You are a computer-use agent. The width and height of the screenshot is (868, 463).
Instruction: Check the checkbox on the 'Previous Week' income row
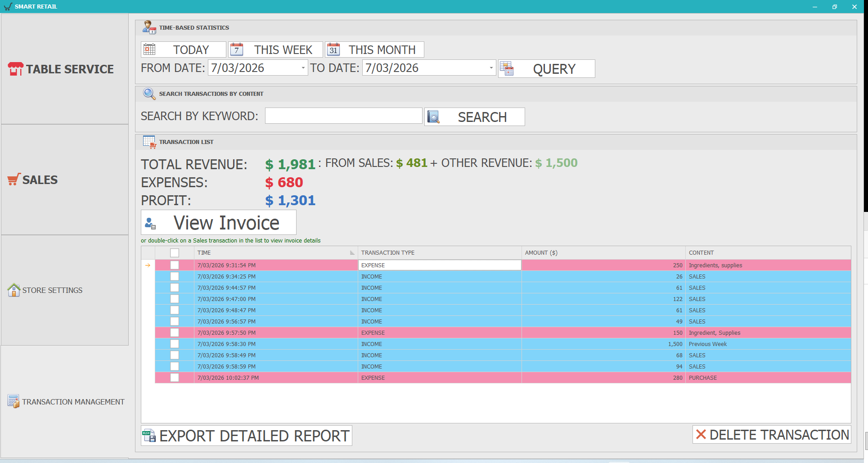(175, 344)
